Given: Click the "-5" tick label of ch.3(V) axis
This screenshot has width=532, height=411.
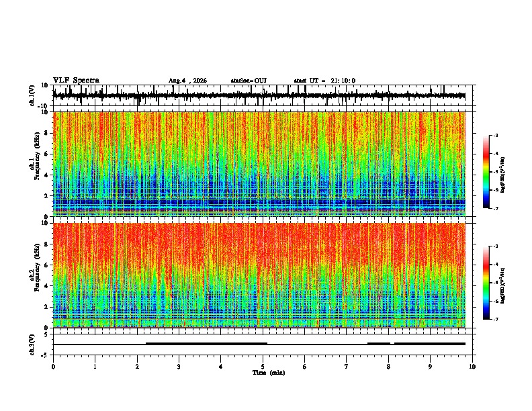Looking at the screenshot, I should pos(45,355).
